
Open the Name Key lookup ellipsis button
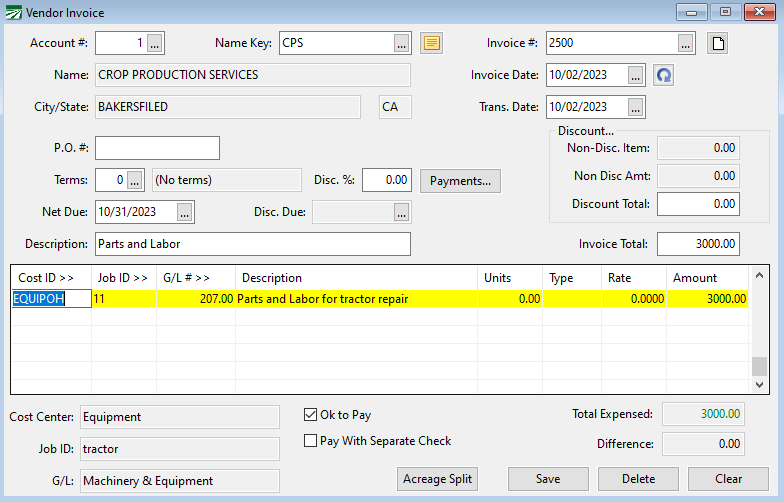401,43
